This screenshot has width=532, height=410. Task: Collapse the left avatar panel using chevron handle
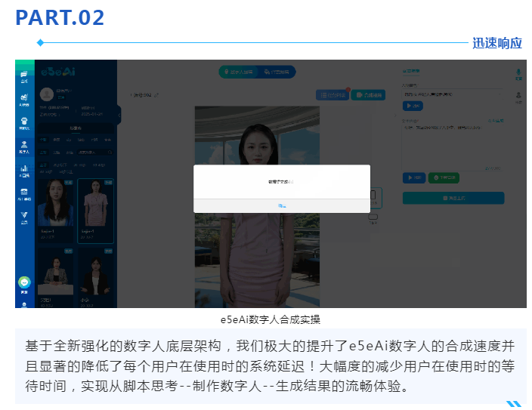pos(119,115)
